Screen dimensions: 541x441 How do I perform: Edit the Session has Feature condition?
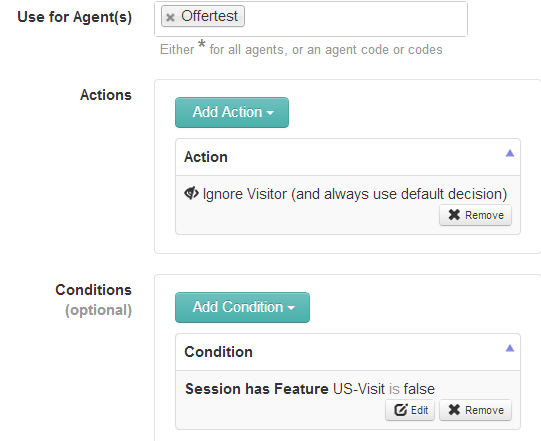click(410, 410)
